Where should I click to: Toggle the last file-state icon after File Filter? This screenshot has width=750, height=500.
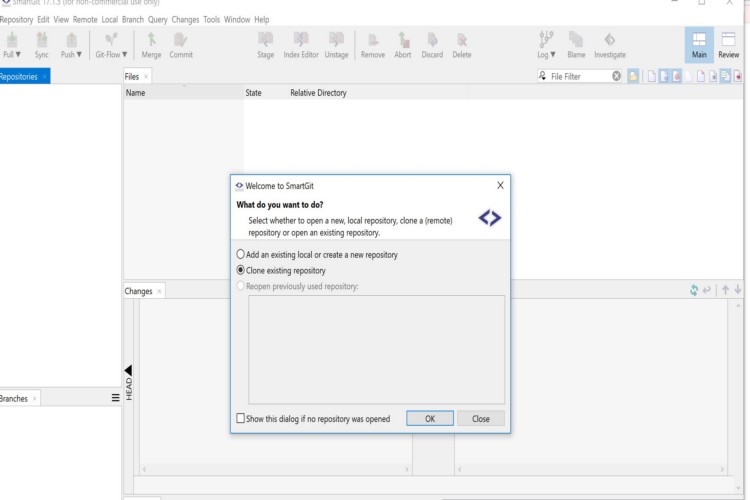738,76
